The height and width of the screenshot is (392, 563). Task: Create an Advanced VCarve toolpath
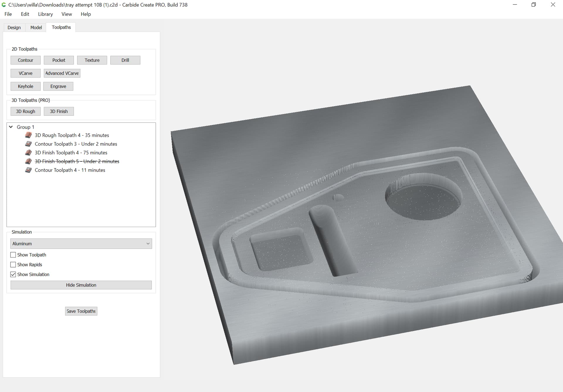[x=62, y=73]
